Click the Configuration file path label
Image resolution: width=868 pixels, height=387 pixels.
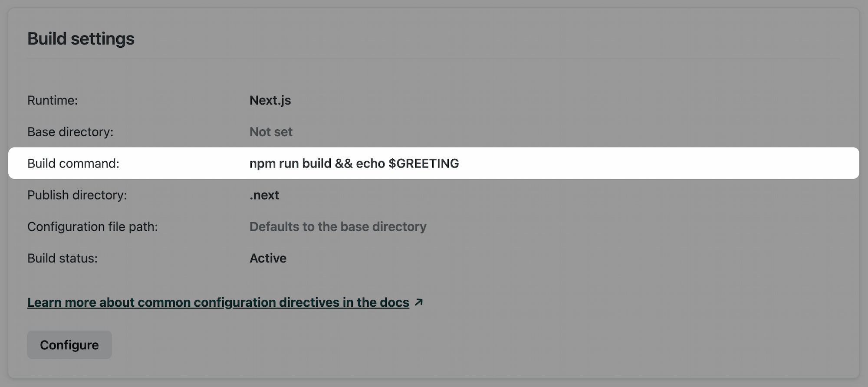point(92,226)
